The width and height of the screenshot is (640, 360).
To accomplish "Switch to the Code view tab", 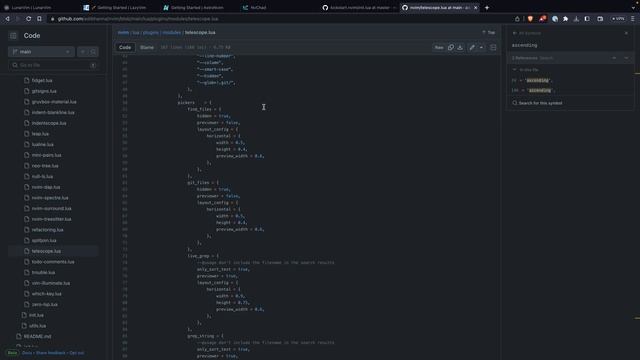I will (x=125, y=47).
